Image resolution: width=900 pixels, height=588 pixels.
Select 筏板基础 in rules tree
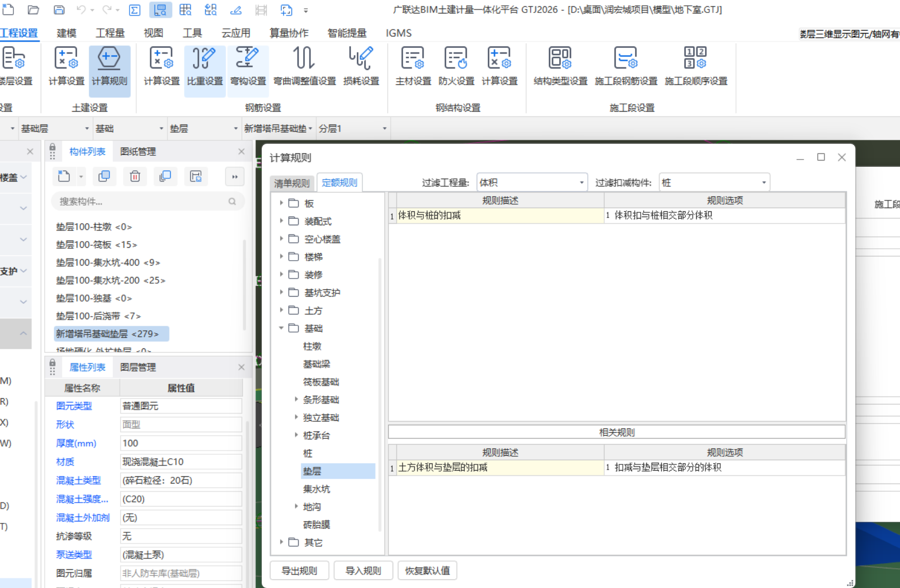tap(321, 382)
